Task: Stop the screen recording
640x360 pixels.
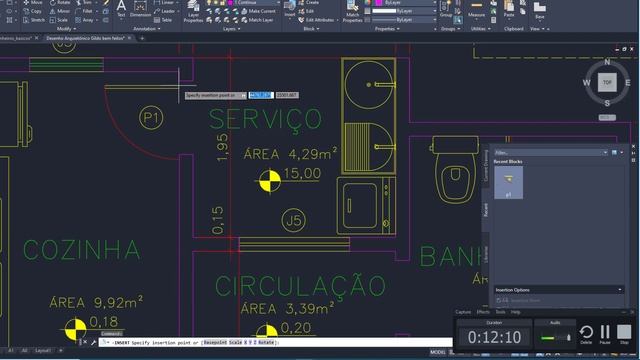Action: click(x=624, y=334)
